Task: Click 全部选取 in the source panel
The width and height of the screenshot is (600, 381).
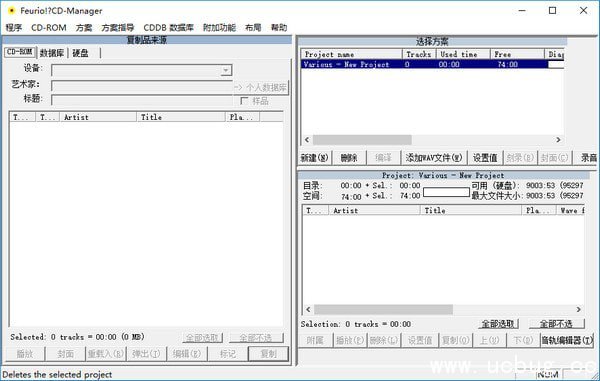Action: pyautogui.click(x=202, y=338)
